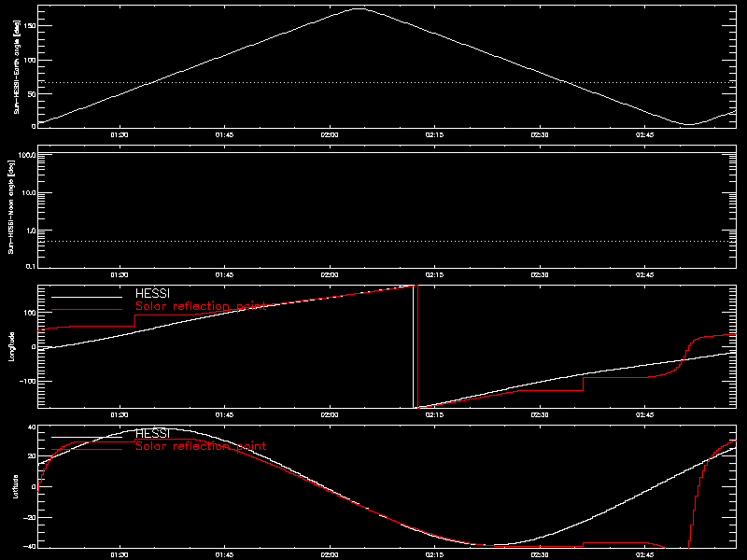The image size is (747, 560).
Task: Click "01:30" time label under Sun-HESSI-Earth plot
Action: [x=120, y=135]
